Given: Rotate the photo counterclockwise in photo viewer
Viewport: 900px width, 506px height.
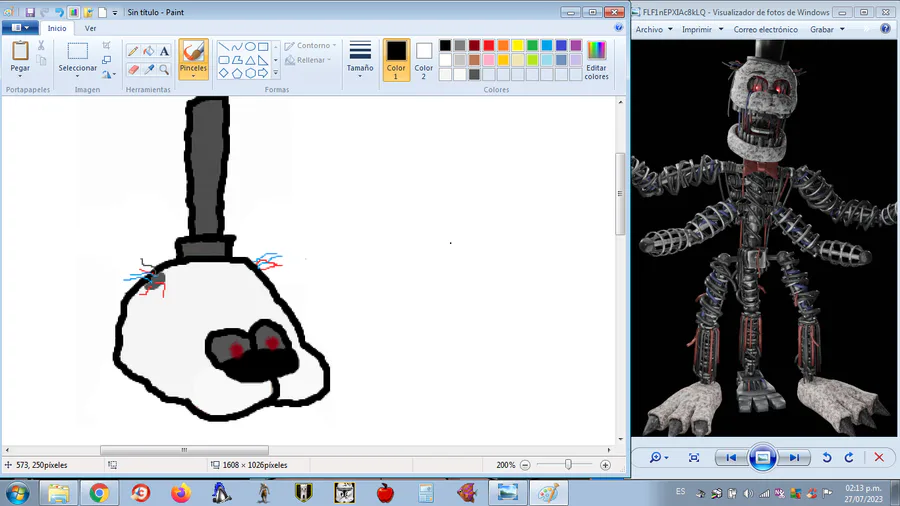Looking at the screenshot, I should (x=827, y=457).
